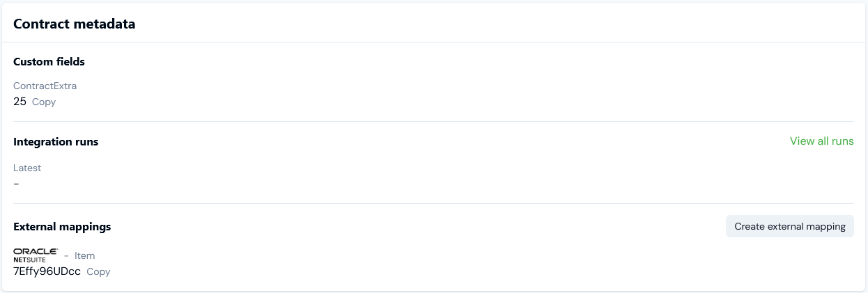Image resolution: width=868 pixels, height=293 pixels.
Task: Open View all runs link
Action: point(821,141)
